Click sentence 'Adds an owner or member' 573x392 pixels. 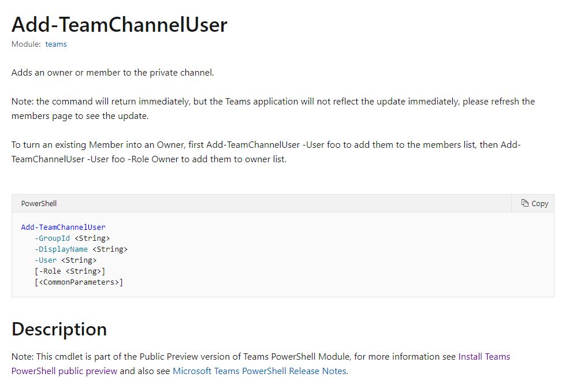coord(113,73)
